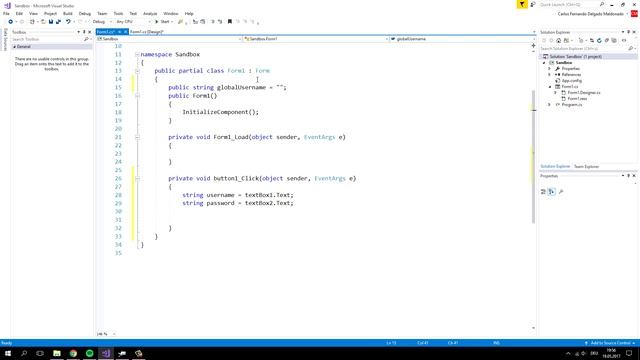This screenshot has width=640, height=360.
Task: Pin the Toolbox panel with auto-hide icon
Action: [84, 32]
